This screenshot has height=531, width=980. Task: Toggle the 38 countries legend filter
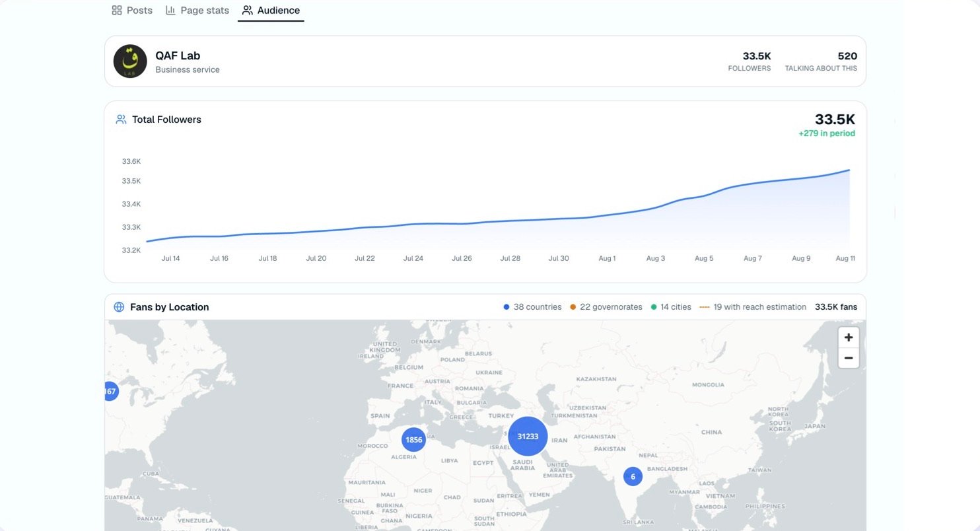[x=532, y=307]
